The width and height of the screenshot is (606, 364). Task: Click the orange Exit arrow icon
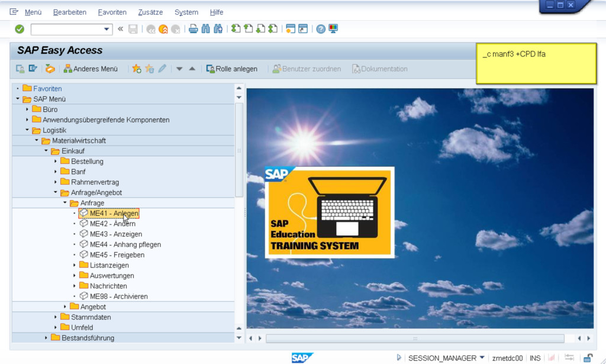(163, 29)
